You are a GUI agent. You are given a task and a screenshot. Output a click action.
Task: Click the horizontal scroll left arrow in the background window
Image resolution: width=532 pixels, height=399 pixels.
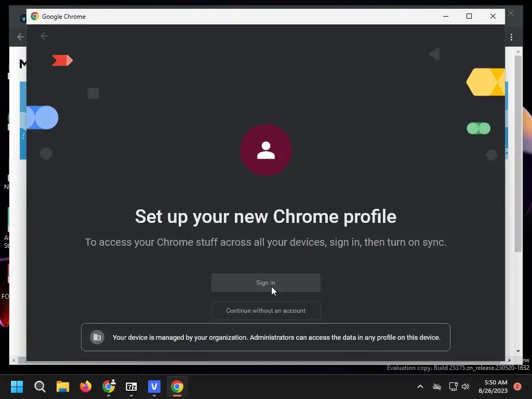click(14, 361)
